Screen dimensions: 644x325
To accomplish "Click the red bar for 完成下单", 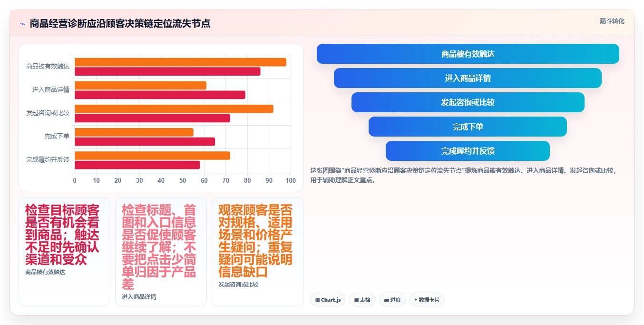I will (x=145, y=141).
